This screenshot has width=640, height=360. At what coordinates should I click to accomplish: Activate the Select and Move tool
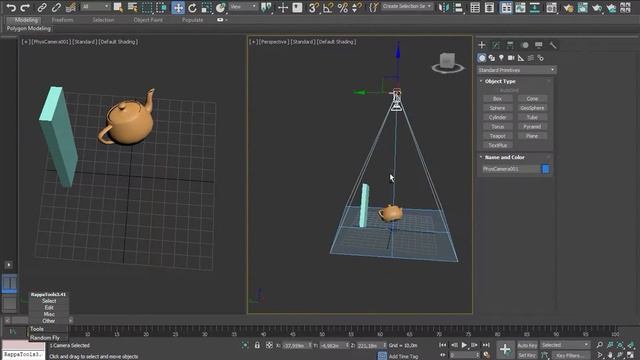178,7
